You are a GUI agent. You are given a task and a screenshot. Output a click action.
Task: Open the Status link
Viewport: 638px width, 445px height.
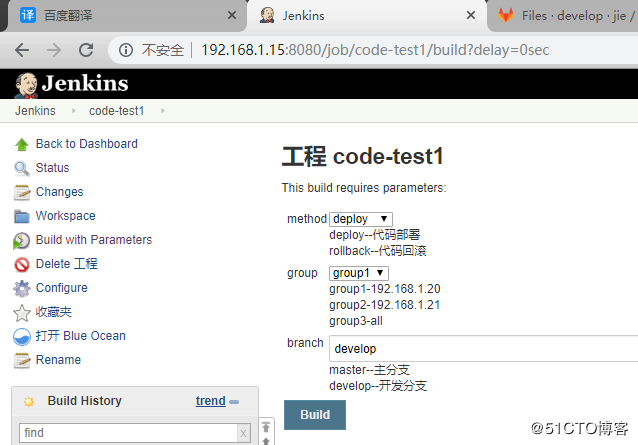(52, 168)
